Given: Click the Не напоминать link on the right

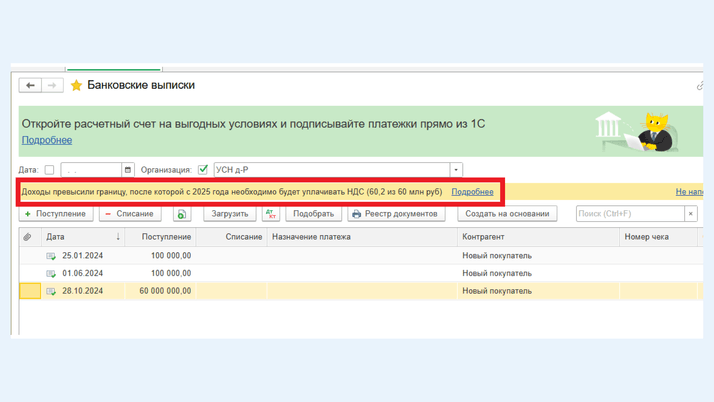Looking at the screenshot, I should [x=689, y=192].
